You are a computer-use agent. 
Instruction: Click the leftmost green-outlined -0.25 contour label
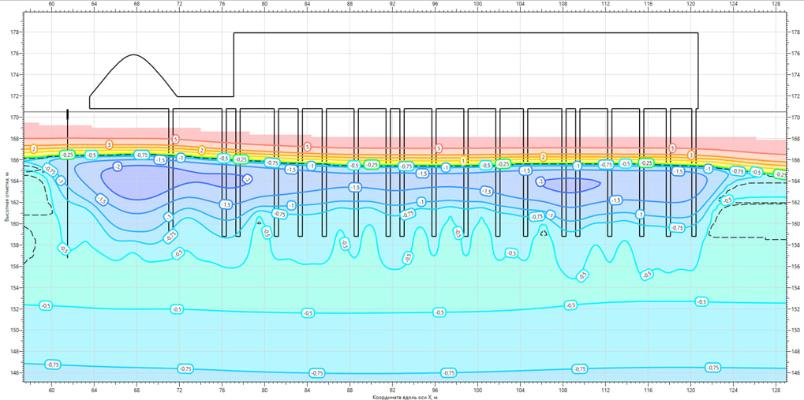click(67, 155)
